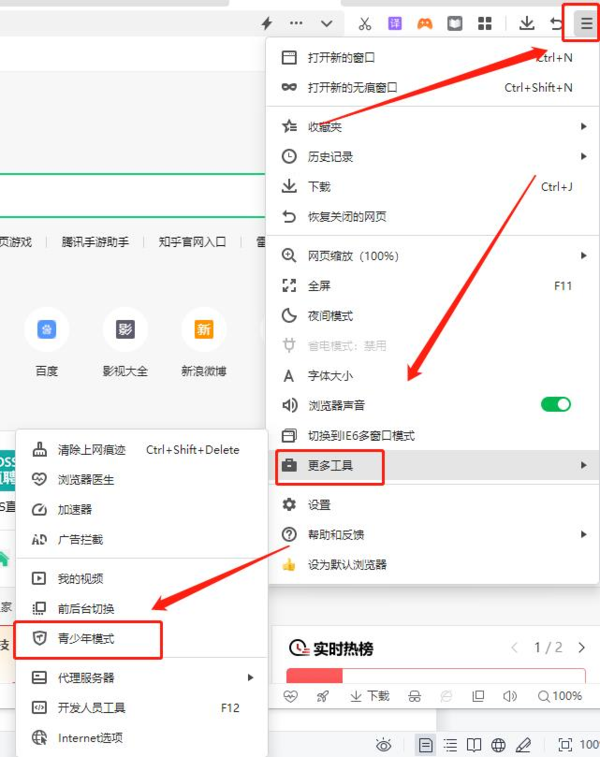Image resolution: width=600 pixels, height=757 pixels.
Task: Open the orange game controller icon
Action: coord(425,23)
